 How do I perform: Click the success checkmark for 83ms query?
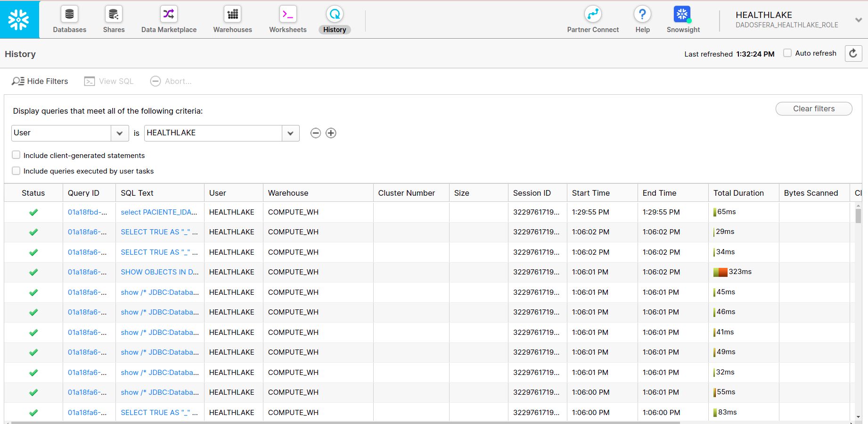33,413
